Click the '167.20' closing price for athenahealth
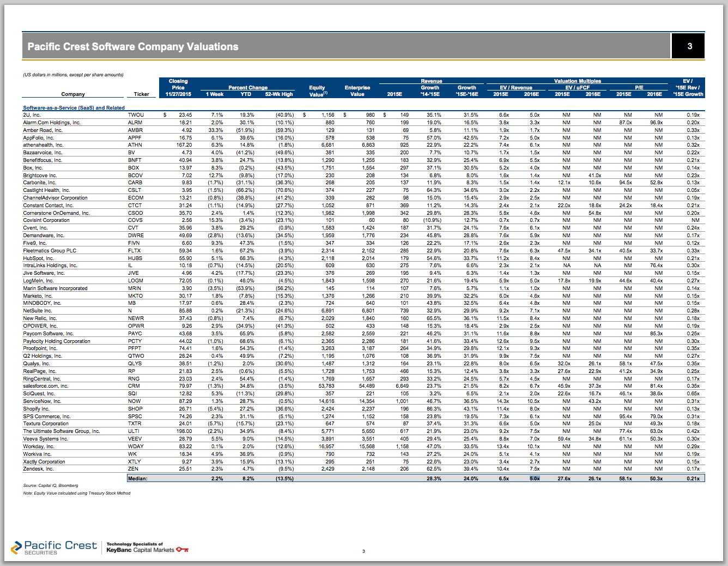Viewport: 728px width, 566px height. [x=184, y=145]
